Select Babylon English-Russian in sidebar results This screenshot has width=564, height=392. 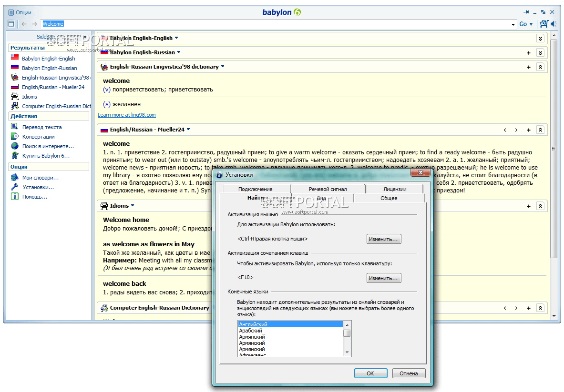click(x=49, y=68)
